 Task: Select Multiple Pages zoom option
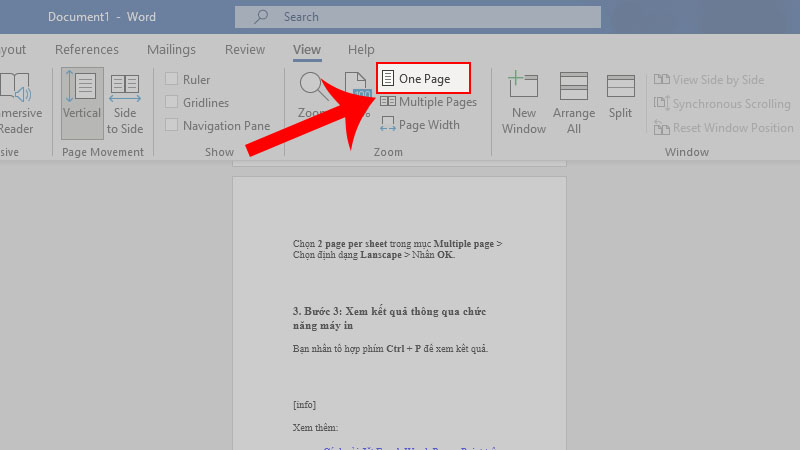[x=429, y=102]
